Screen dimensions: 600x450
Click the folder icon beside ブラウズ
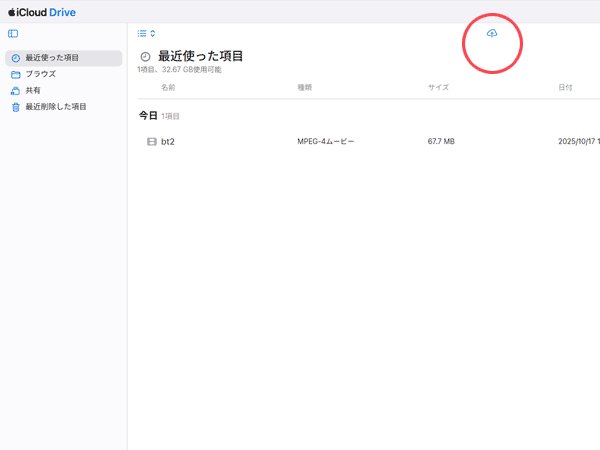point(15,74)
